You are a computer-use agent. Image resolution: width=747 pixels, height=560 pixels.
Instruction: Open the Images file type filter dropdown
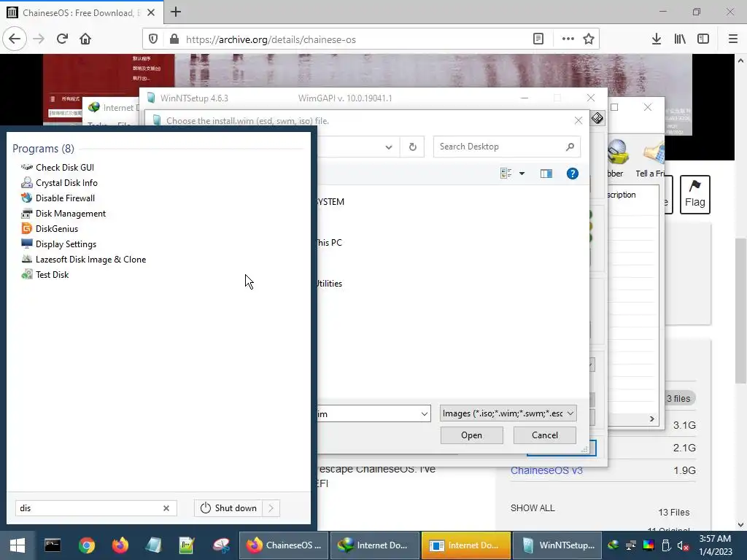pos(508,413)
